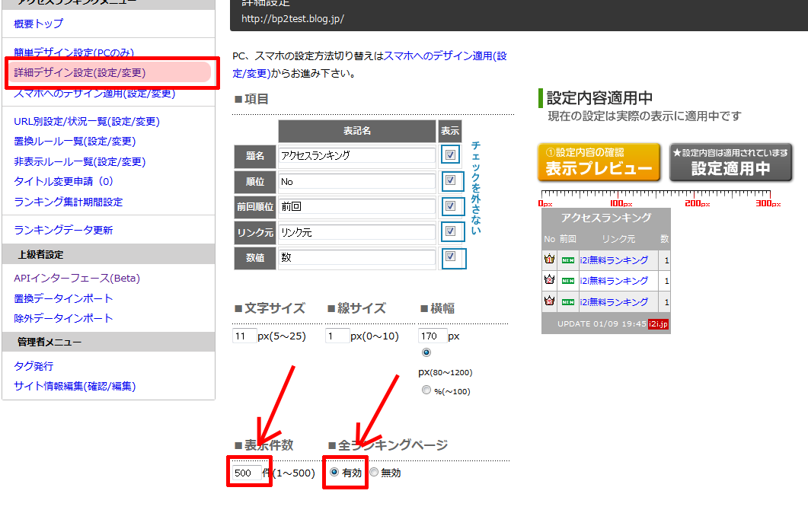Click the i2i.jp logo badge in preview

point(658,323)
